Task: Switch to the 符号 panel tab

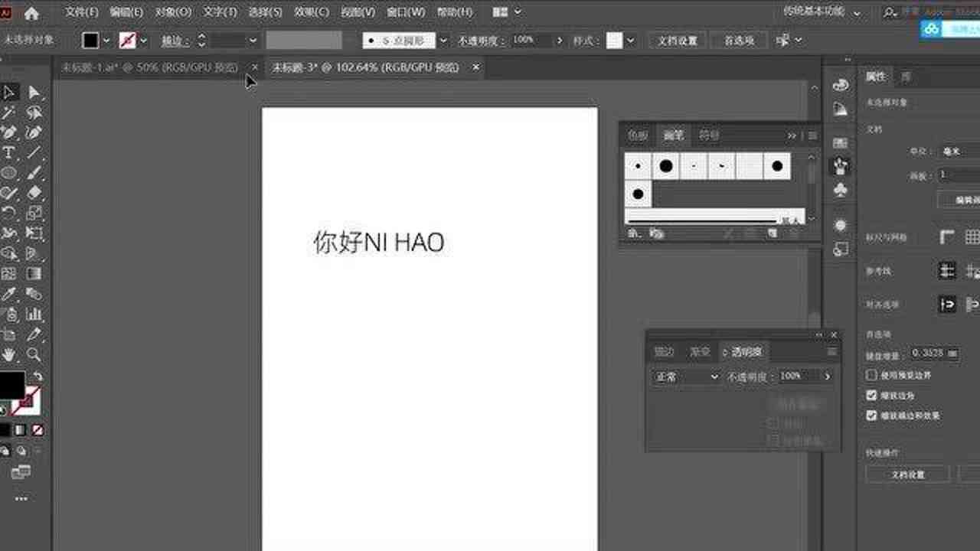Action: point(709,135)
